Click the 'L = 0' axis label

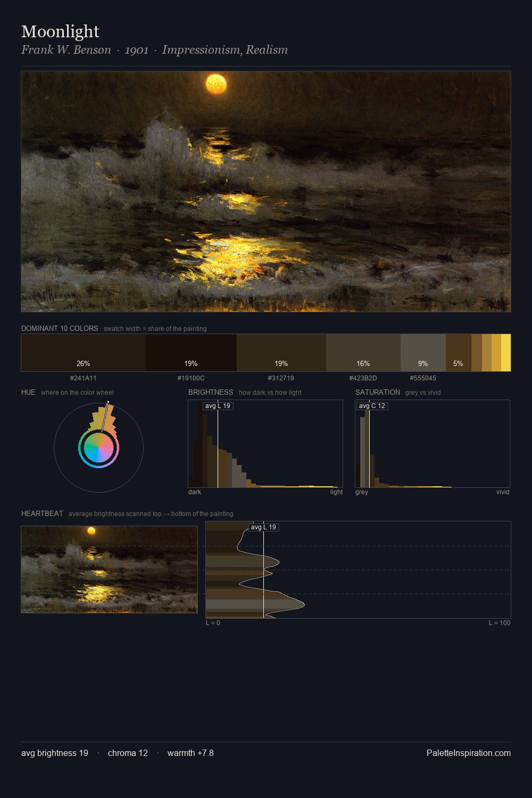tap(213, 623)
